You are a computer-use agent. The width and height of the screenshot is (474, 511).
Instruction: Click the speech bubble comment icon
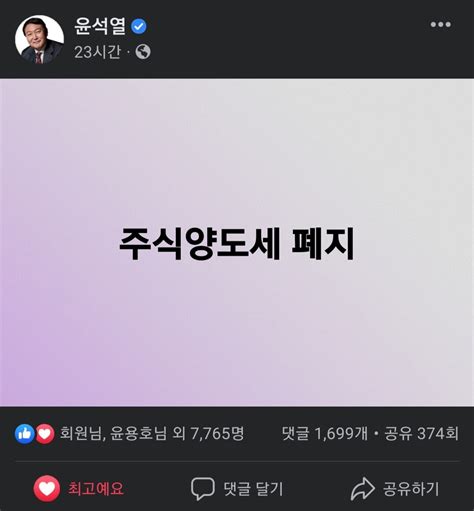[x=202, y=489]
